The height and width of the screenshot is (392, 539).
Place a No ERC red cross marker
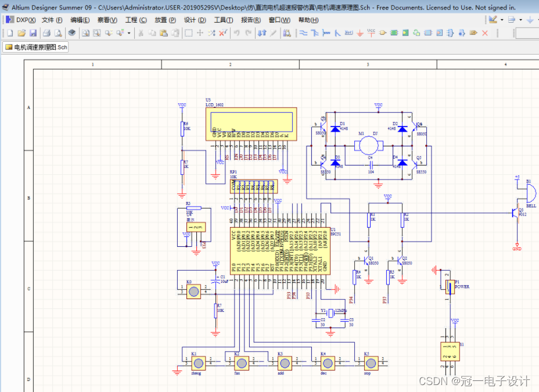click(x=484, y=33)
